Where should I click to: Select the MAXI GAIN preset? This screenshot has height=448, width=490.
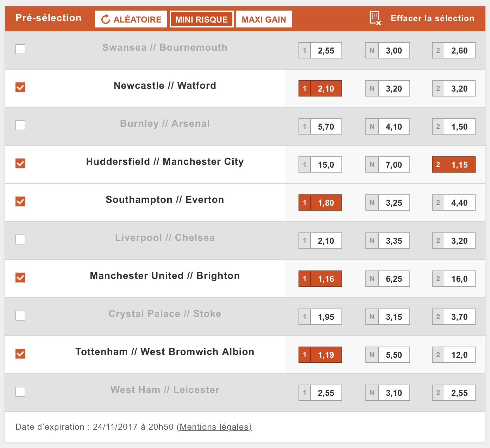coord(264,19)
